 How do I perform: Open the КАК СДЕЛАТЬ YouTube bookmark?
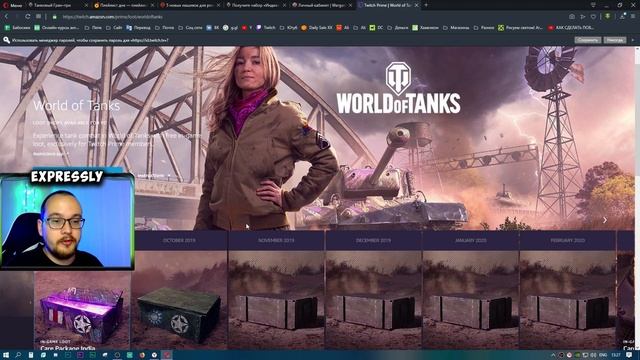point(571,28)
